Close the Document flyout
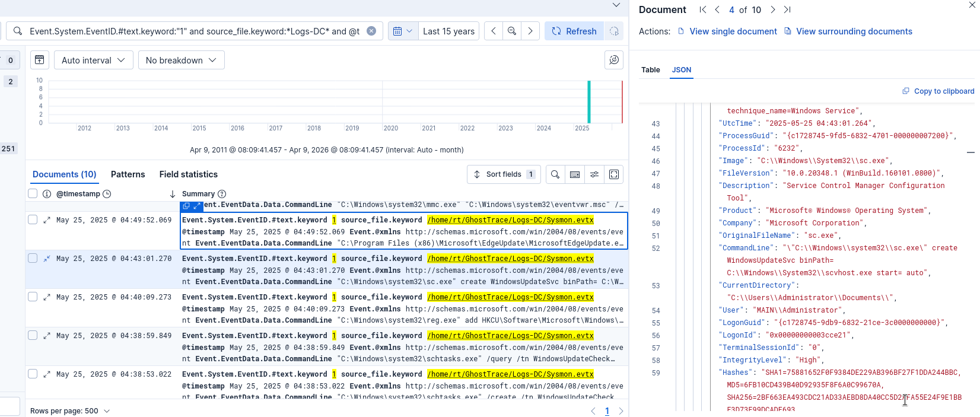Screen dimensions: 980x417 (x=972, y=5)
